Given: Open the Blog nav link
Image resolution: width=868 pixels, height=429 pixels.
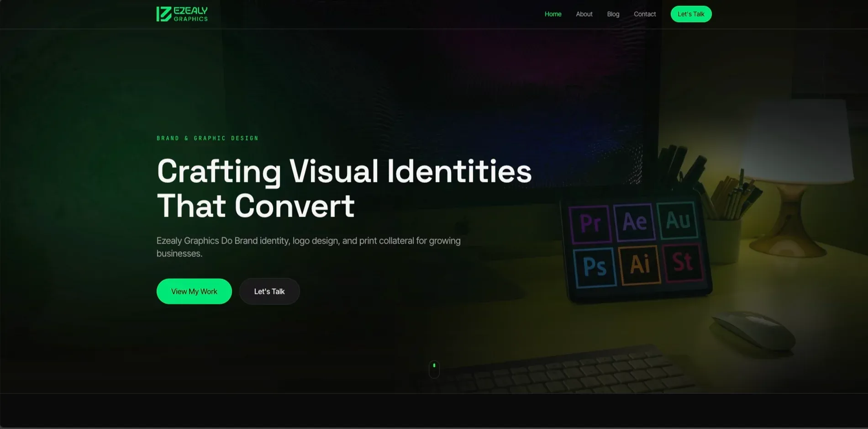Looking at the screenshot, I should click(x=613, y=14).
